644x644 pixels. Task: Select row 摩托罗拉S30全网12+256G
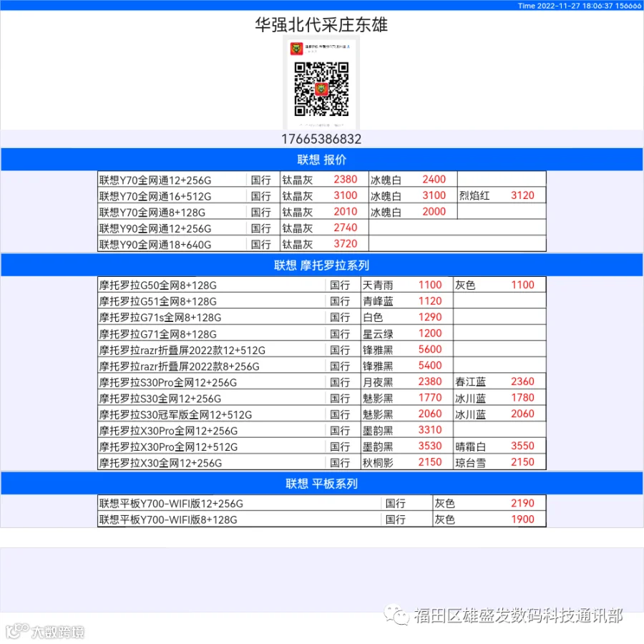pos(321,398)
